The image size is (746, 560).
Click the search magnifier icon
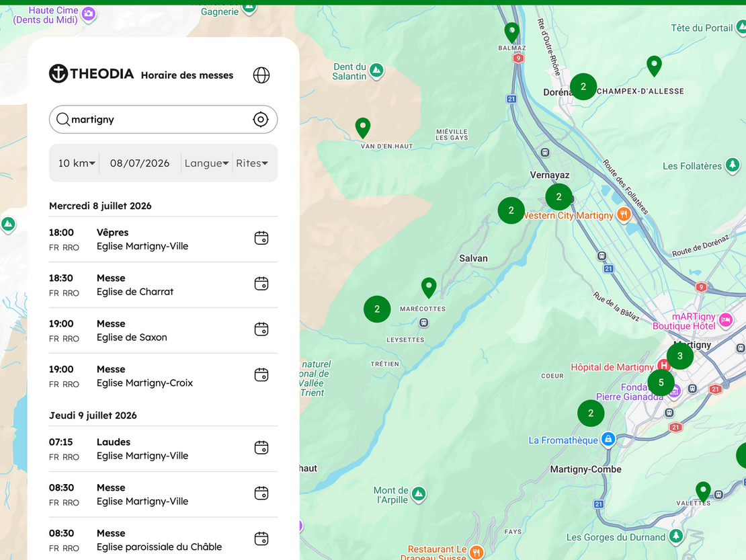pyautogui.click(x=63, y=119)
